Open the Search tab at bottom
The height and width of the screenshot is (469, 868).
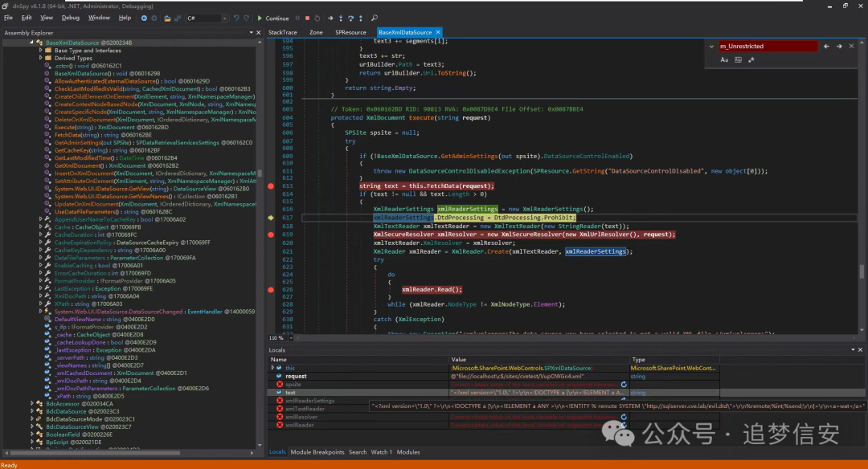[358, 452]
